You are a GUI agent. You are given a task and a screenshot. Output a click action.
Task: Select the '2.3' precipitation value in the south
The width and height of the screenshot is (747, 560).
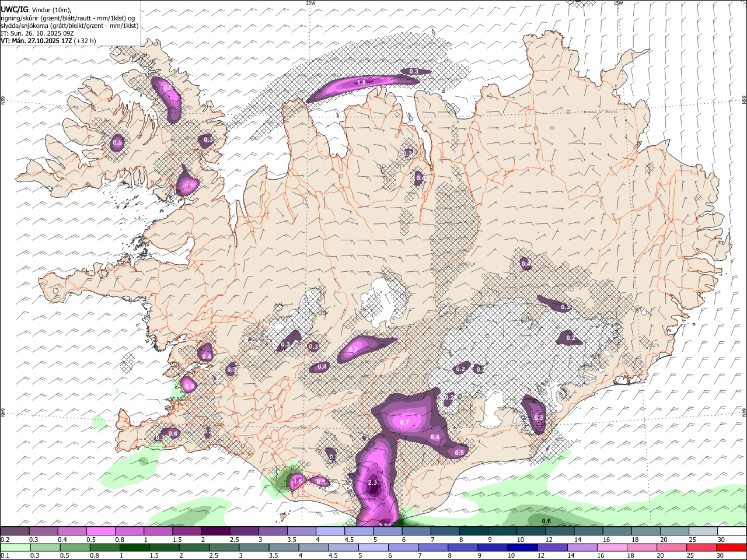click(x=373, y=483)
